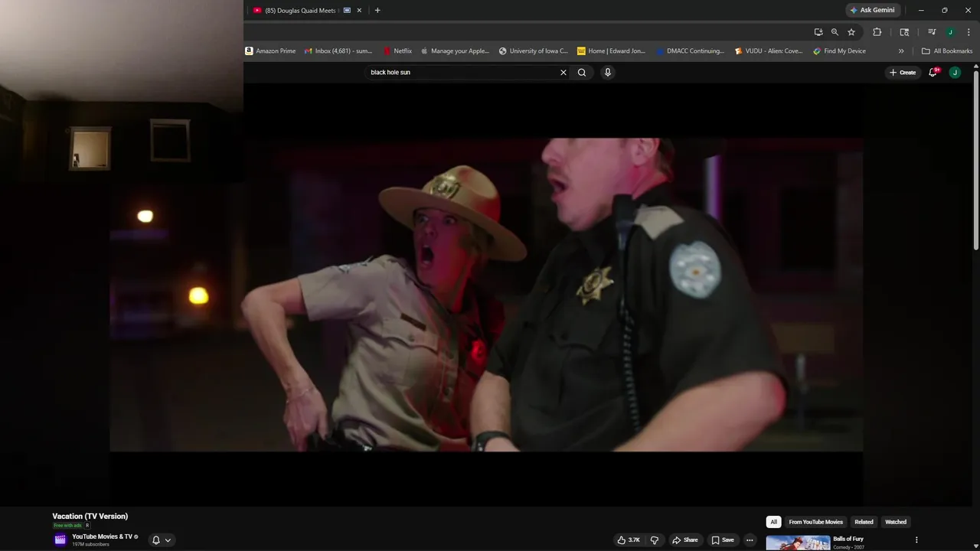980x551 pixels.
Task: Open the Find My Device bookmark
Action: coord(840,51)
